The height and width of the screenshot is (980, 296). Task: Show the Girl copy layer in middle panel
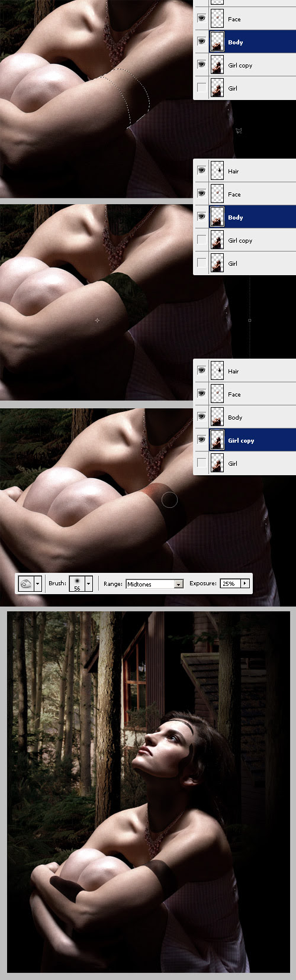[201, 240]
